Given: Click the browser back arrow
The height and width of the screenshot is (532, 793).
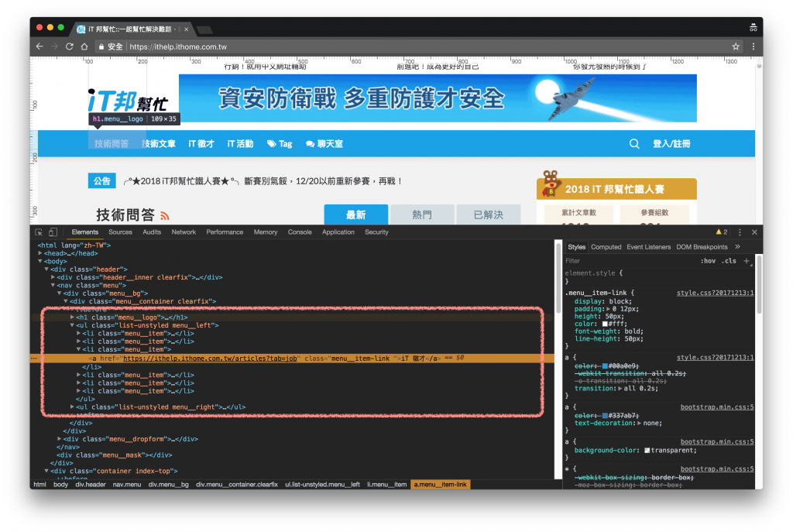Looking at the screenshot, I should tap(39, 46).
